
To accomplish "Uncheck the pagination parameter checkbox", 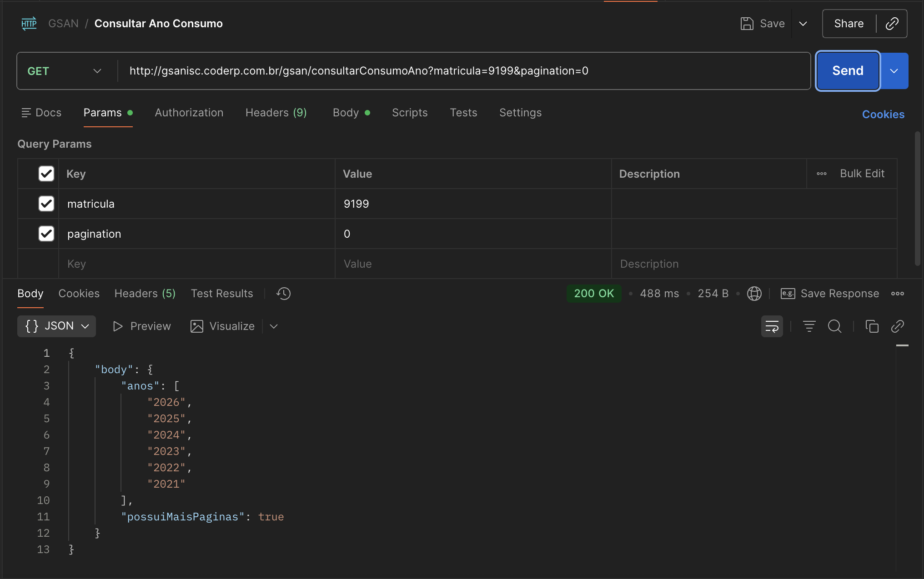I will [x=46, y=234].
